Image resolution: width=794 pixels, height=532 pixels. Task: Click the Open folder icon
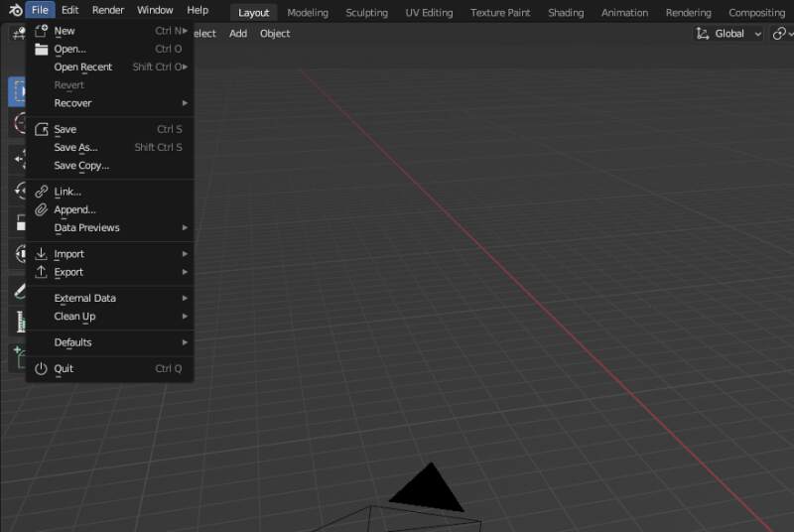(41, 49)
